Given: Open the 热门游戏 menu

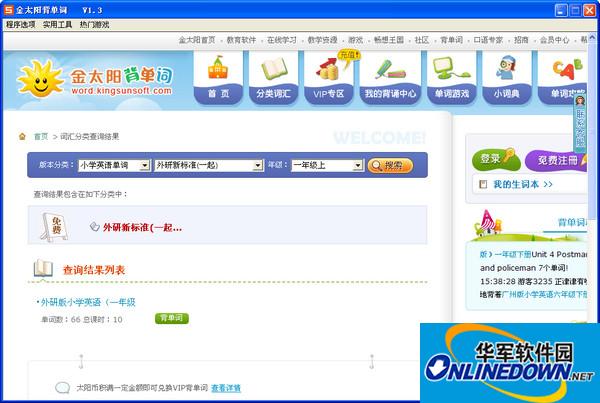Looking at the screenshot, I should coord(94,25).
